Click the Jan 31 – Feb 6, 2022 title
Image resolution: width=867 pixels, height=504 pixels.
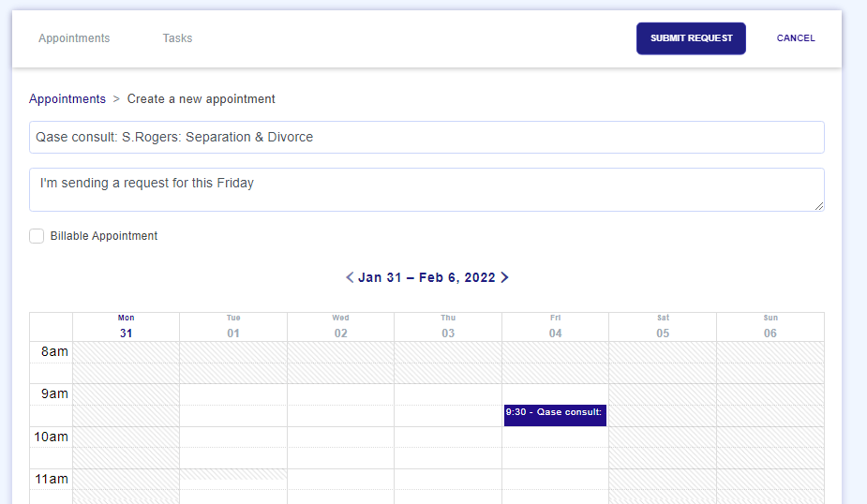[426, 277]
